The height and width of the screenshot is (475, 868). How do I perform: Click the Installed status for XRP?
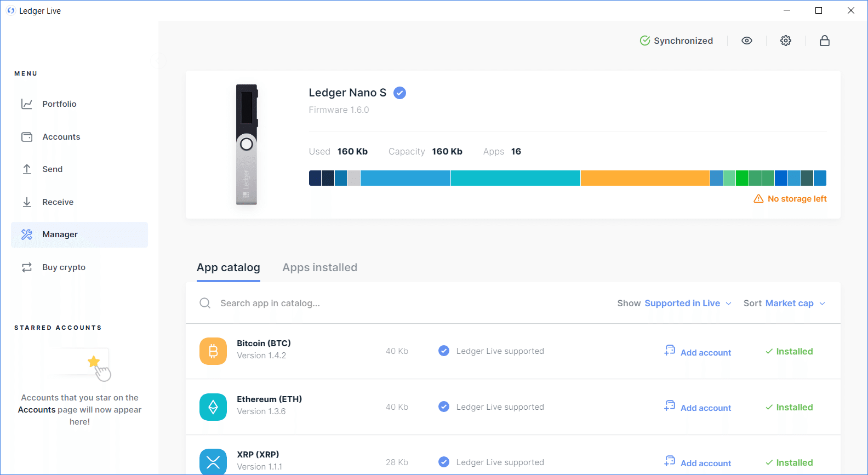pyautogui.click(x=789, y=463)
